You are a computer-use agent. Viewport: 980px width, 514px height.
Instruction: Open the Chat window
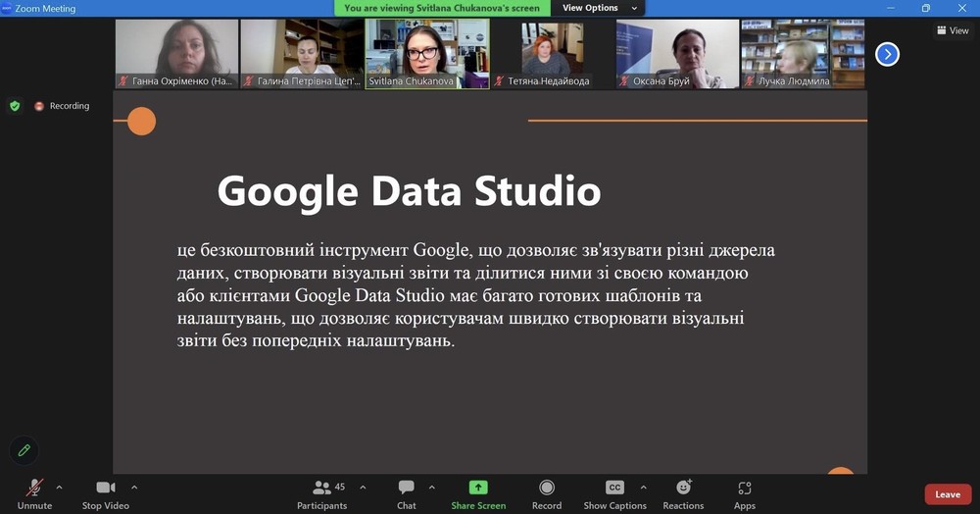point(406,493)
